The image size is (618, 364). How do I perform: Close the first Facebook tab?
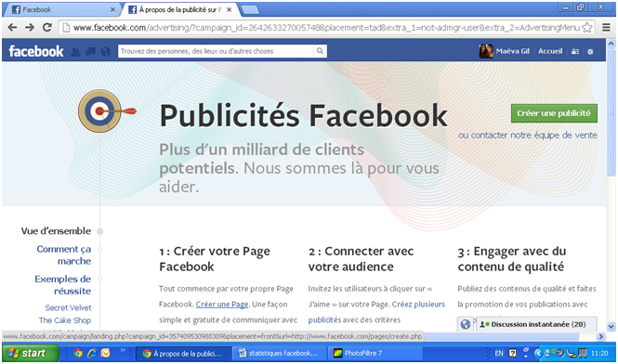coord(112,10)
